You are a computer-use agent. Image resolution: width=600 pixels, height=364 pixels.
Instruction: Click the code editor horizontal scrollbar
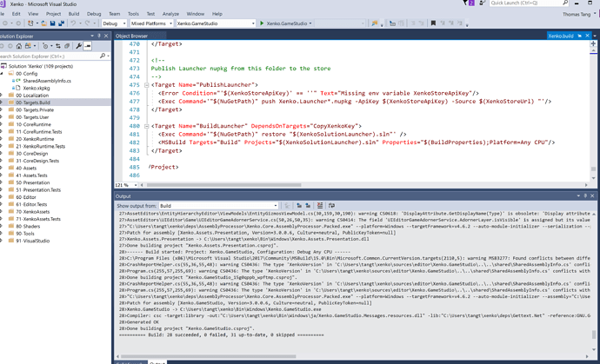[223, 185]
